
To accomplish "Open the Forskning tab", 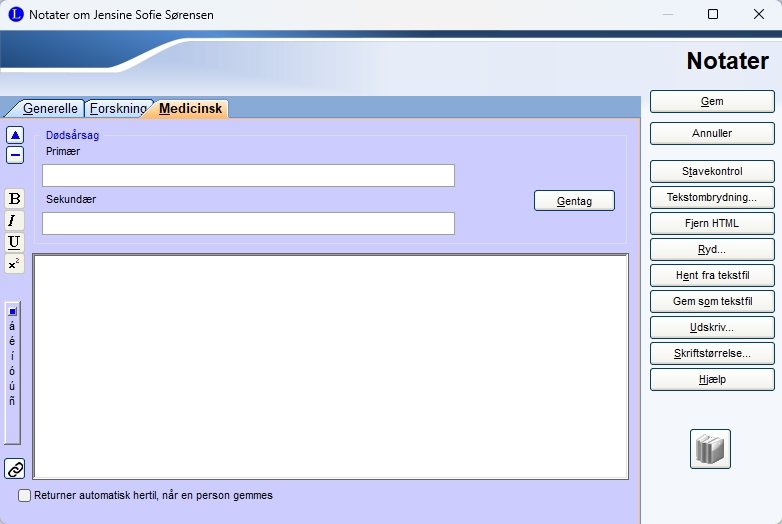I will tap(118, 108).
